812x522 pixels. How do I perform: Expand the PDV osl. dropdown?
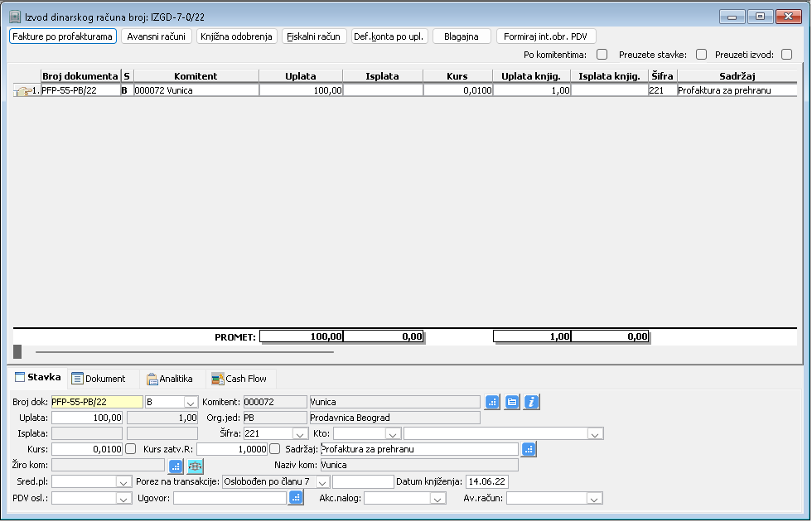point(123,498)
